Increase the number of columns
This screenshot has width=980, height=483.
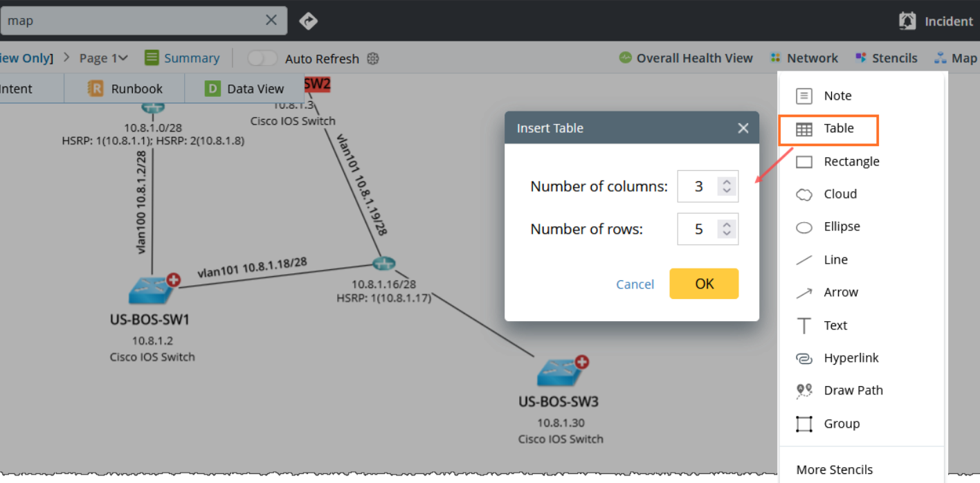[727, 182]
